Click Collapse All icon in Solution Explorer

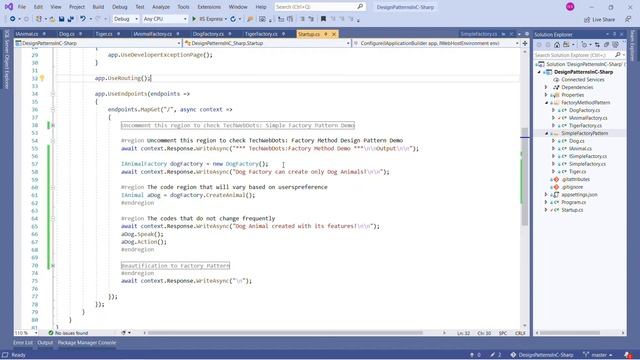click(x=607, y=44)
